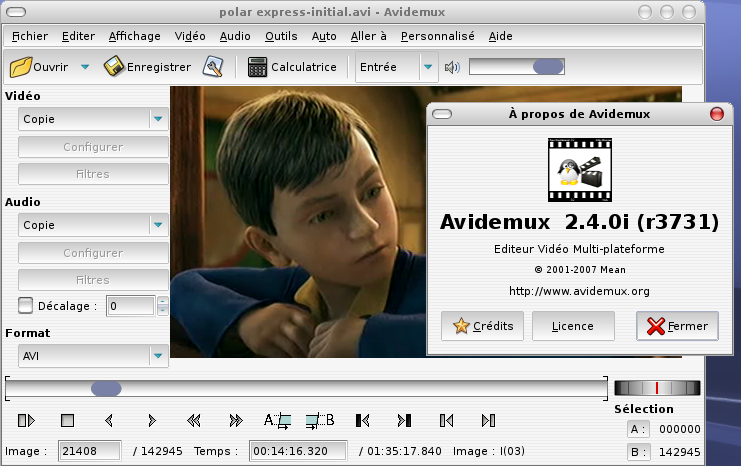
Task: Click the Image frame number field
Action: [89, 451]
